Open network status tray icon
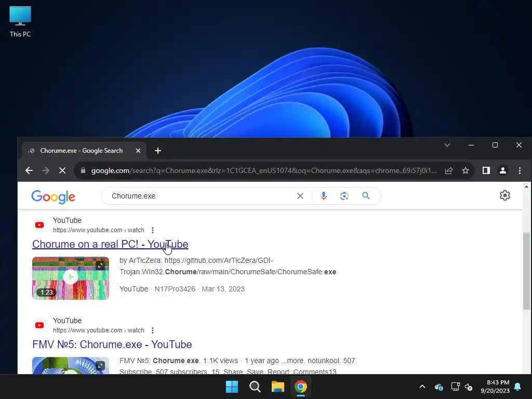The height and width of the screenshot is (399, 532). click(455, 387)
